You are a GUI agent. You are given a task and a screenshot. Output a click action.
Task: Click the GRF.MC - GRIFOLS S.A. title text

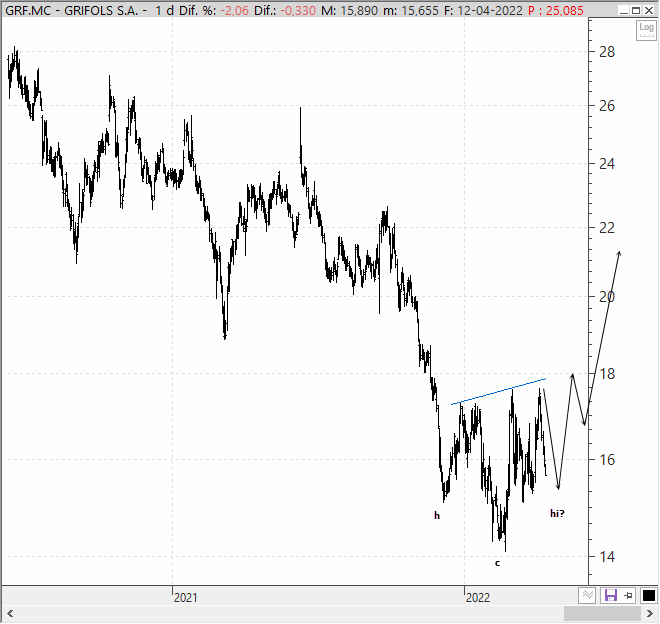[x=72, y=11]
